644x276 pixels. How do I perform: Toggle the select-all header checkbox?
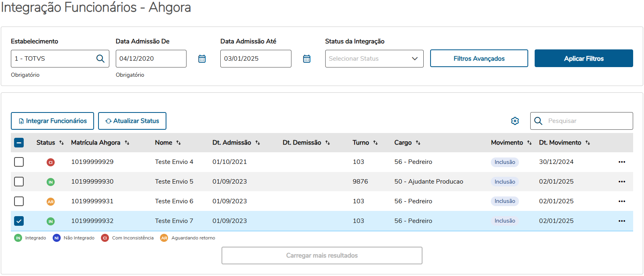pyautogui.click(x=19, y=143)
